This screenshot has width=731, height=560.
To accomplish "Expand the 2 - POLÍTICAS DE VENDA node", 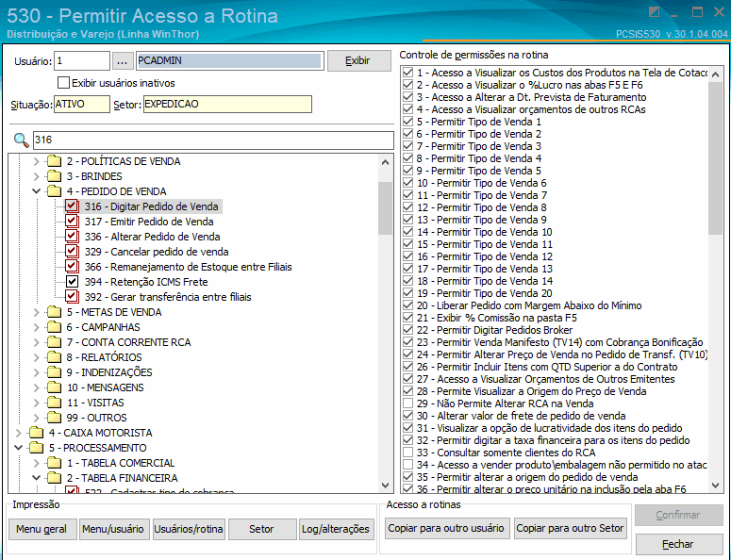I will pos(37,161).
